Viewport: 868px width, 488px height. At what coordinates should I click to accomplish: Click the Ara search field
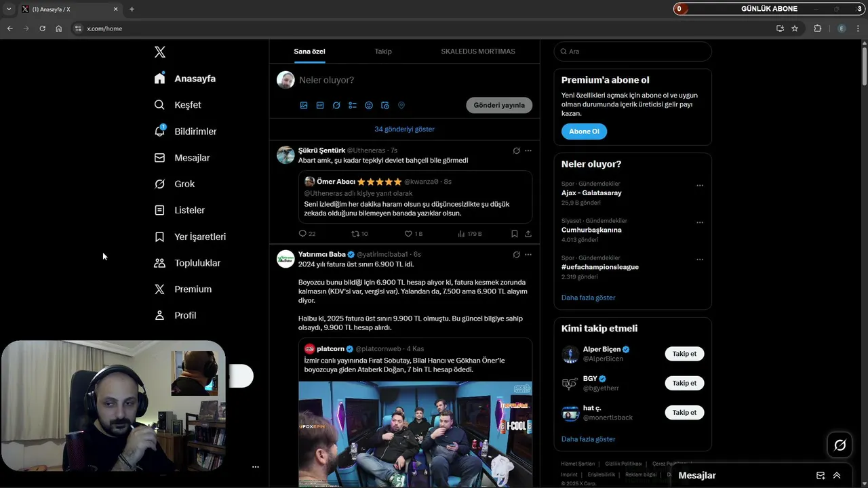pyautogui.click(x=633, y=52)
